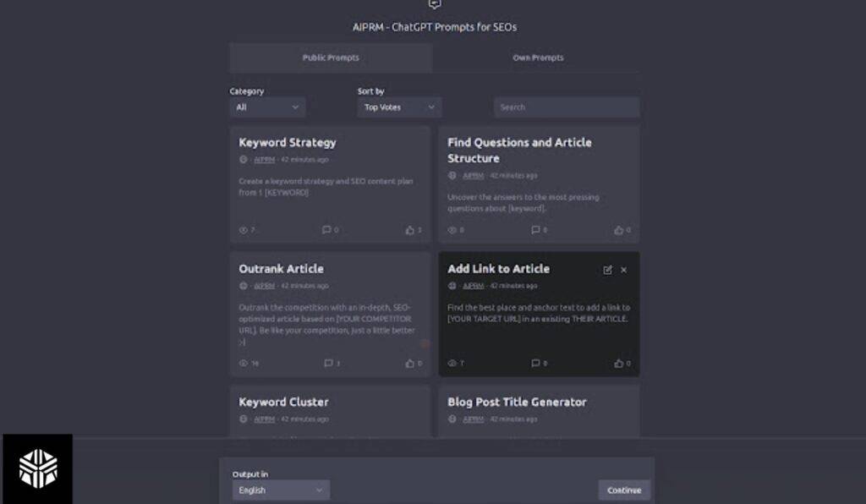
Task: Click AIPRM author link under Outrank Article
Action: (x=264, y=286)
